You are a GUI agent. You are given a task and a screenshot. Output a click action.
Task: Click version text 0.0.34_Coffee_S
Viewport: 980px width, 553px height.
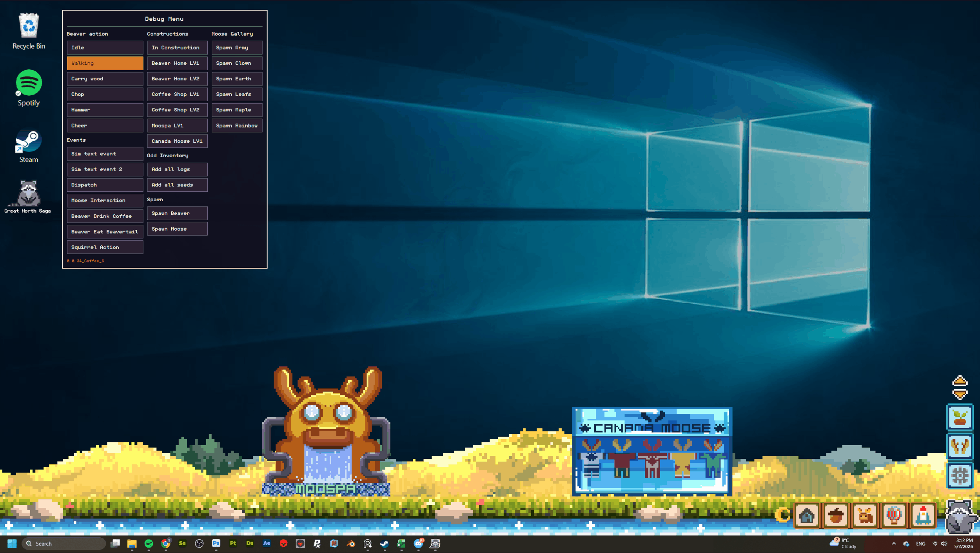(x=85, y=261)
